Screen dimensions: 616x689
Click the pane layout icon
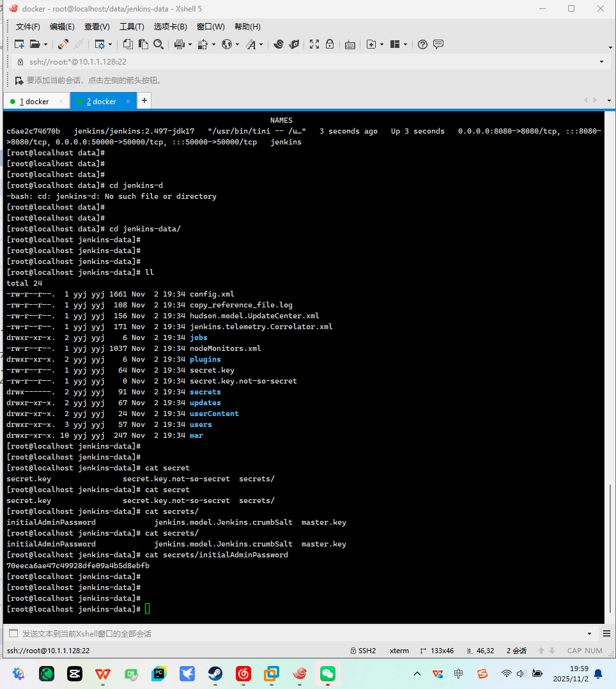click(395, 44)
